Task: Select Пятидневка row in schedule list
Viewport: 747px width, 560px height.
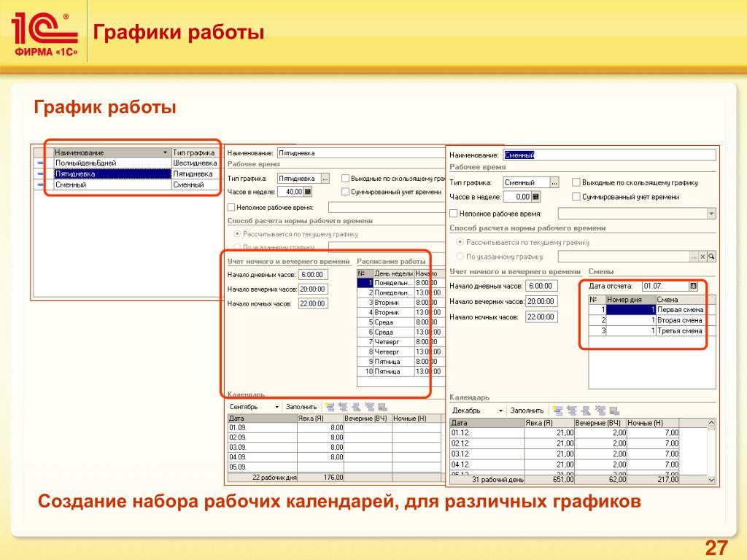Action: [125, 174]
